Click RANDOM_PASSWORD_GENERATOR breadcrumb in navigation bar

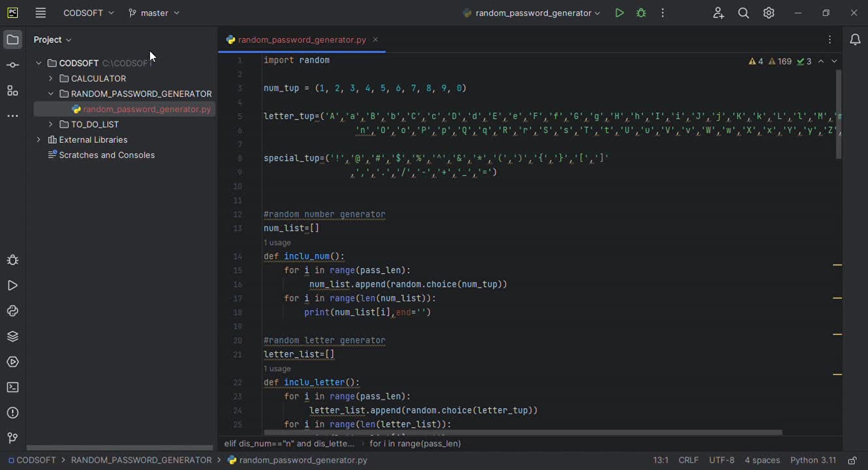141,460
